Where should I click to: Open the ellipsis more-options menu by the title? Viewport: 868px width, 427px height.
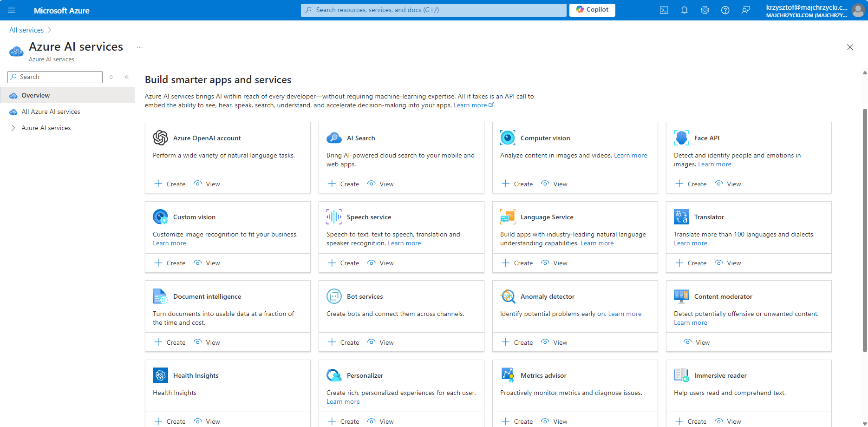(139, 47)
